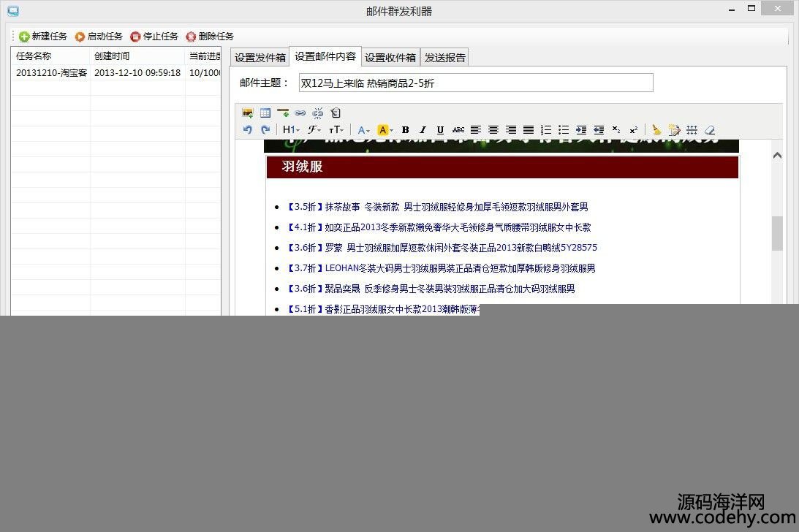Switch to the 设置邮件内容 tab

325,56
